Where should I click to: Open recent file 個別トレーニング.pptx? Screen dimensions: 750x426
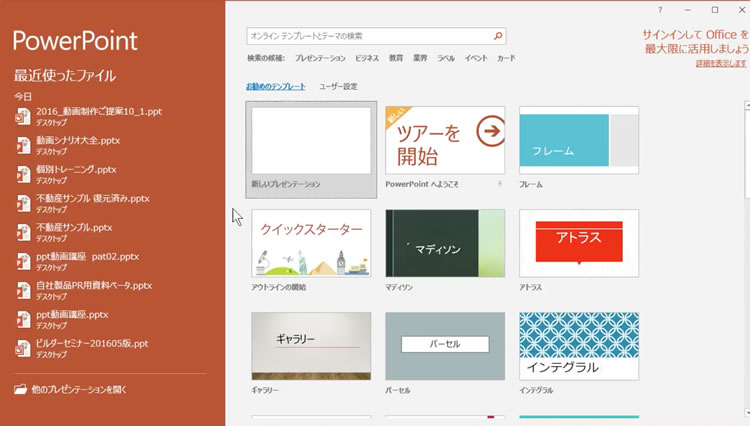point(76,170)
